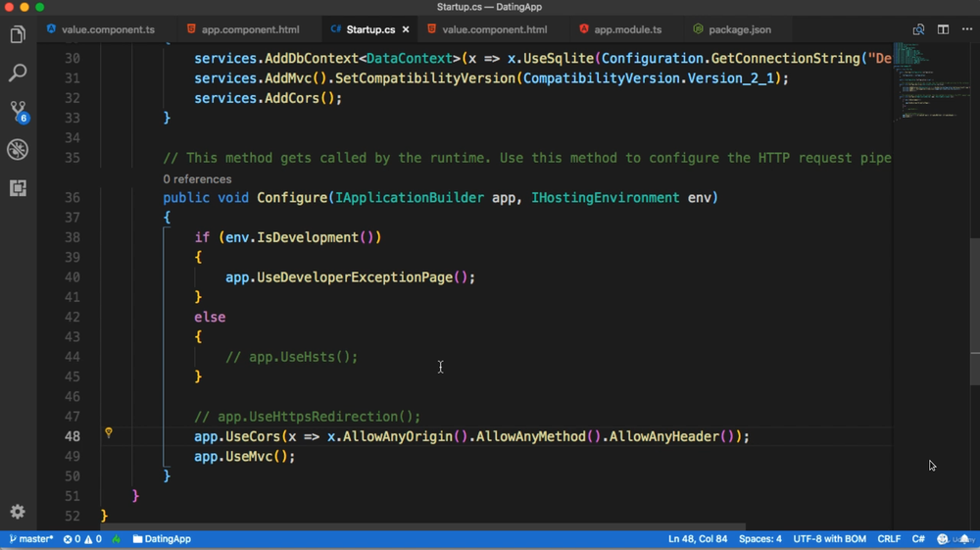Click the 0 references CodeLens link

198,179
